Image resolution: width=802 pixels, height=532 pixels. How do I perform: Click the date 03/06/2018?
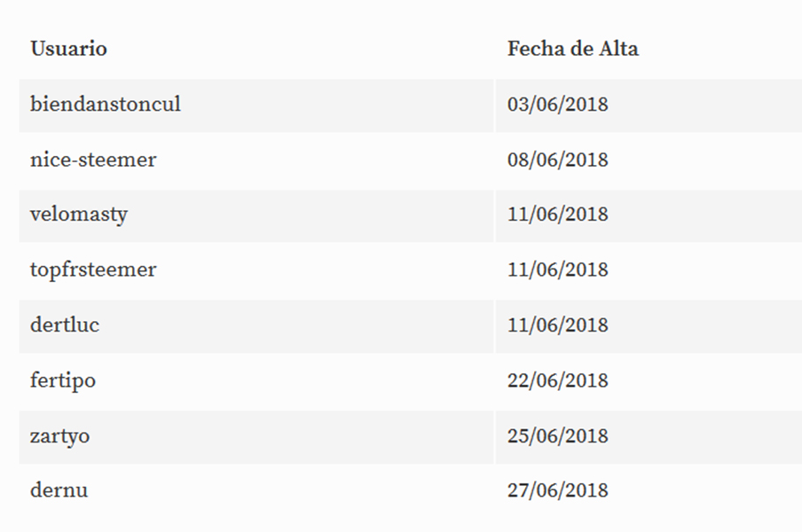point(557,105)
